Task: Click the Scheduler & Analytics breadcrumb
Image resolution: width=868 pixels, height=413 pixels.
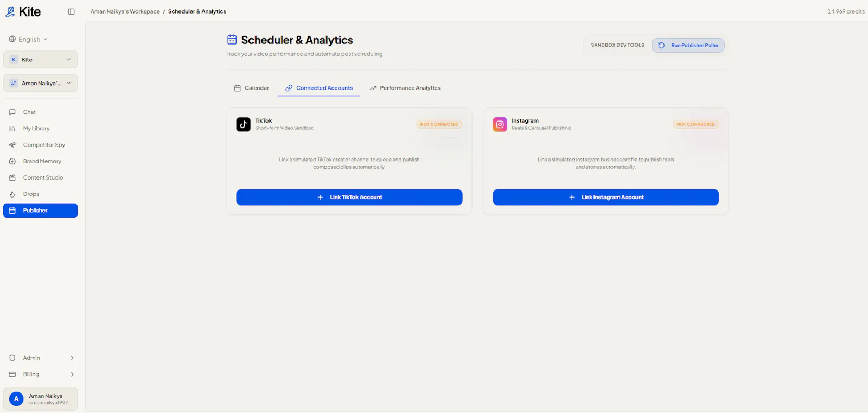Action: (x=197, y=11)
